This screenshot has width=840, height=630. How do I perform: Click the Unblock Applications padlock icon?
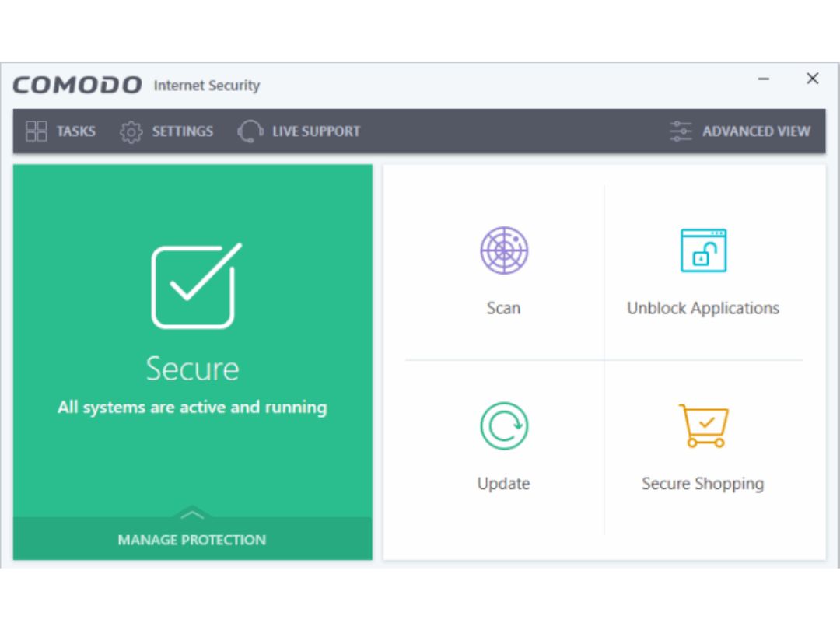[703, 250]
